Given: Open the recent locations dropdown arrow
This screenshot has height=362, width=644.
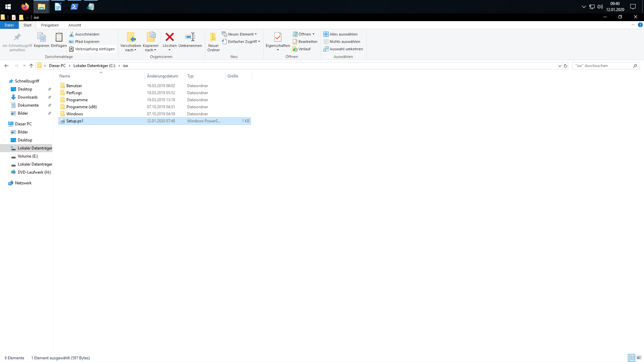Looking at the screenshot, I should [x=24, y=66].
